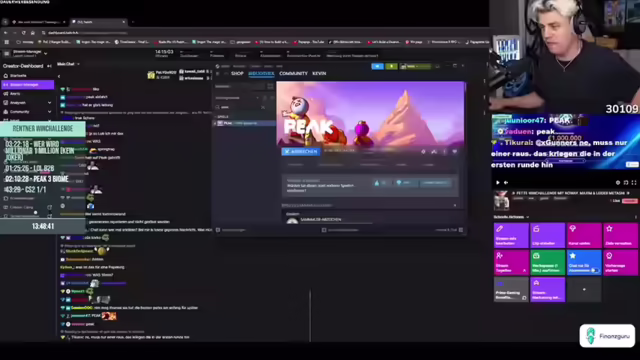Pop out the stream preview player
This screenshot has height=360, width=640.
[x=626, y=182]
